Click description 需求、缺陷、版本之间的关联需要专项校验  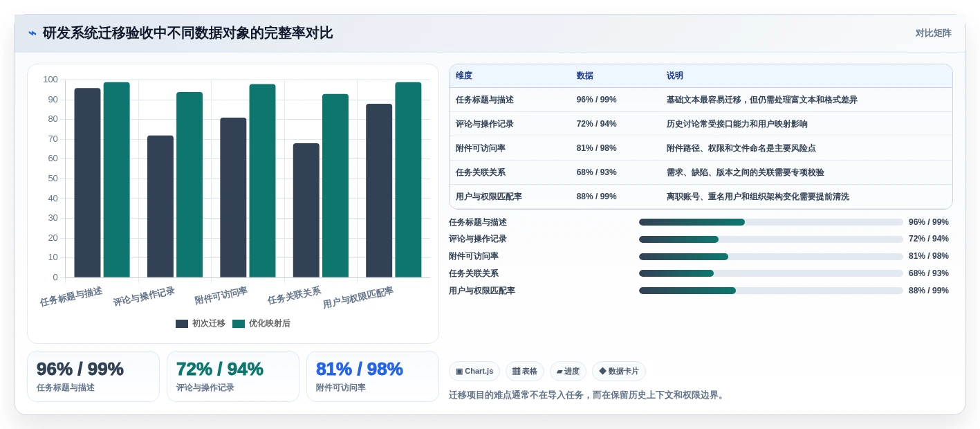coord(746,172)
